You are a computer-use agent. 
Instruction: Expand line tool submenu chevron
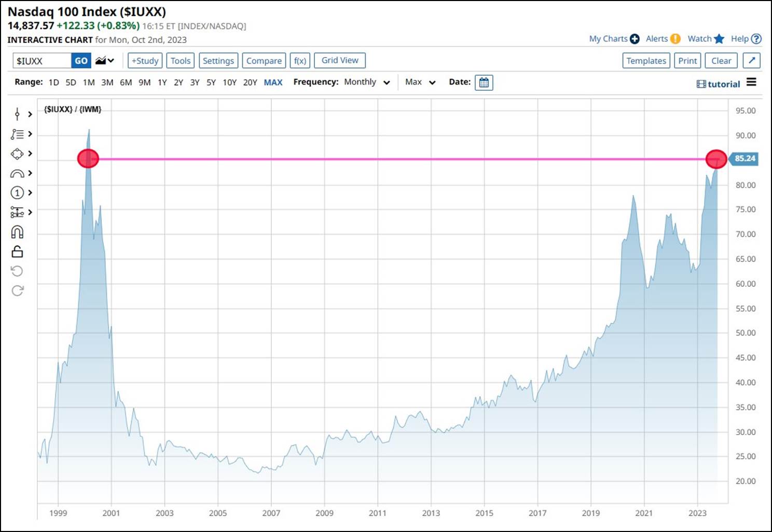30,114
